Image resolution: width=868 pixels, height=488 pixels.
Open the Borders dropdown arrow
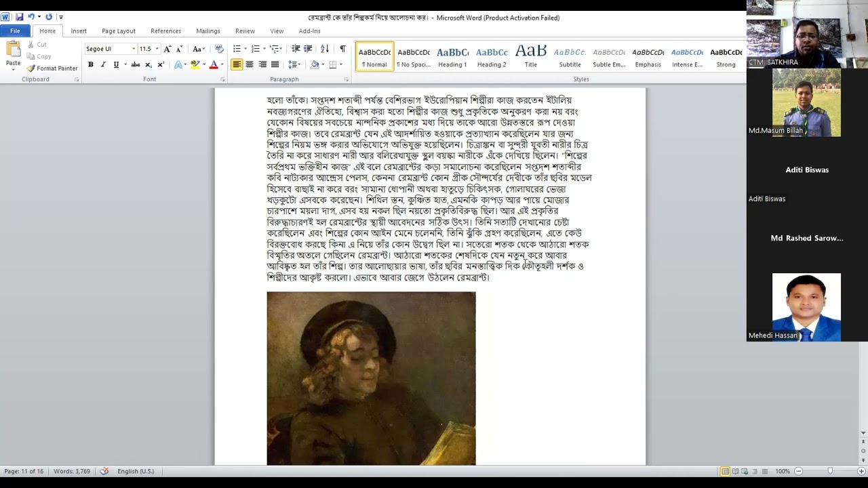coord(340,64)
